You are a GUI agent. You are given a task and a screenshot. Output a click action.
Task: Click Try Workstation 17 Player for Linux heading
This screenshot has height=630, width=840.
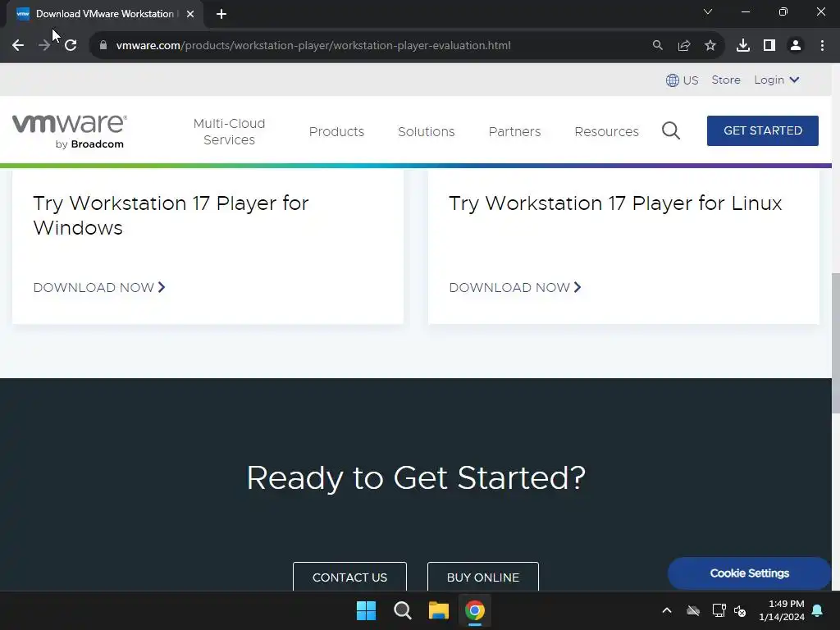(615, 203)
